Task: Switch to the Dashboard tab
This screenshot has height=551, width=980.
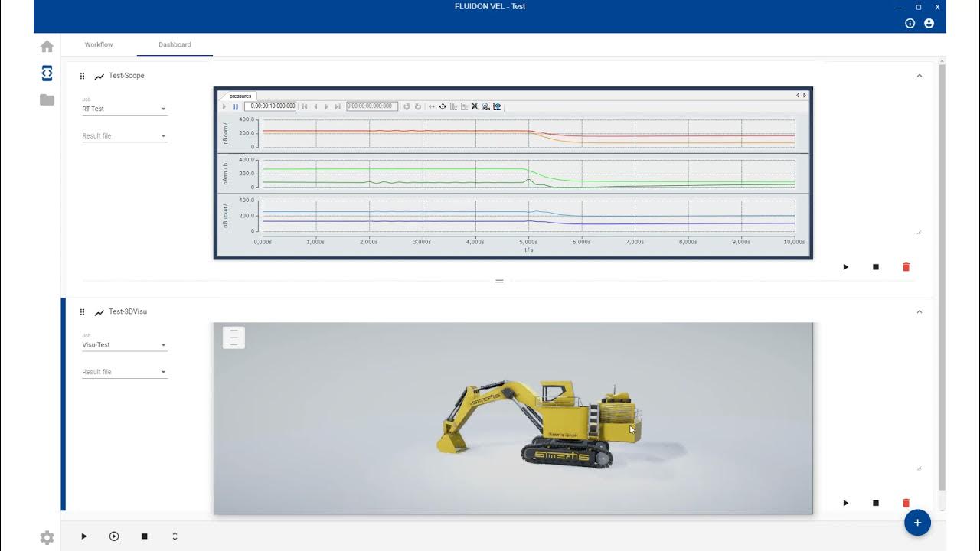Action: pyautogui.click(x=175, y=44)
